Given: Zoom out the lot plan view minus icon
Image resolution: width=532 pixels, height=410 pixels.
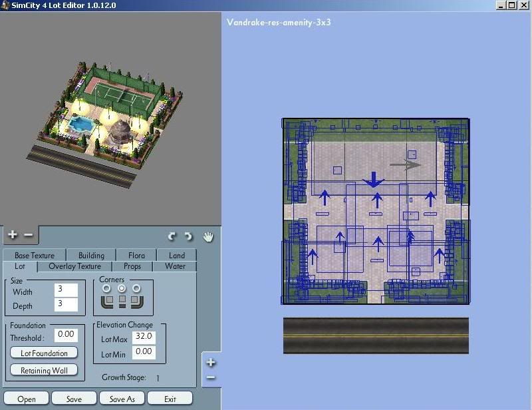Looking at the screenshot, I should 211,377.
